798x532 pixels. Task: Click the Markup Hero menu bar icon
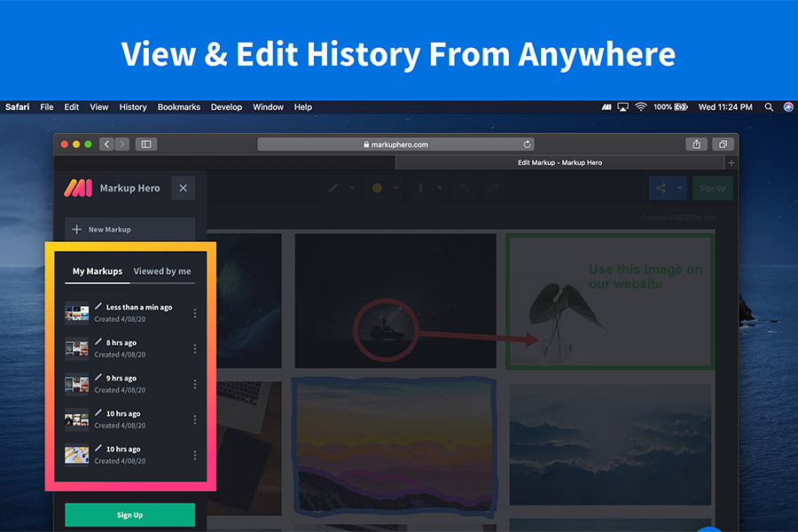606,107
